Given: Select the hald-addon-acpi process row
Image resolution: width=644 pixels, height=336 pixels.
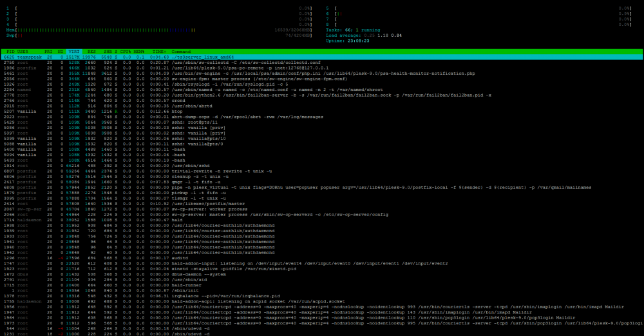Looking at the screenshot, I should 322,301.
